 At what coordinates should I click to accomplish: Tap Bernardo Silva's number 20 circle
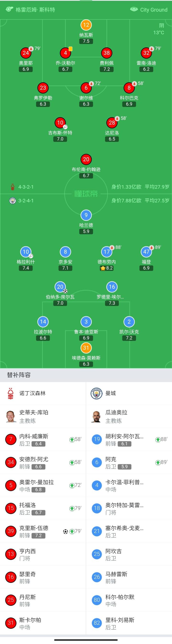click(60, 287)
